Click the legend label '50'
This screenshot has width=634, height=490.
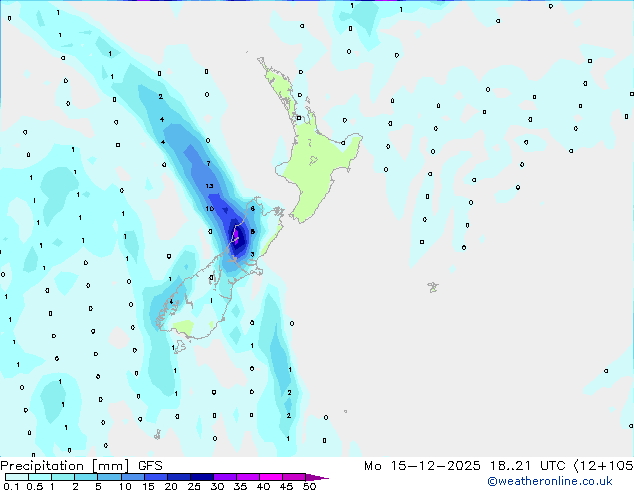coord(309,486)
